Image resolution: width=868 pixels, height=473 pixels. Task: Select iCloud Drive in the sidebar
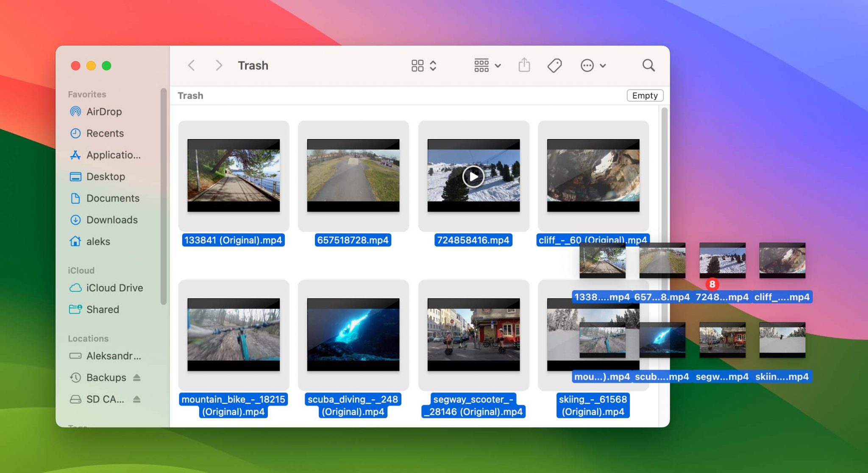[x=114, y=288]
